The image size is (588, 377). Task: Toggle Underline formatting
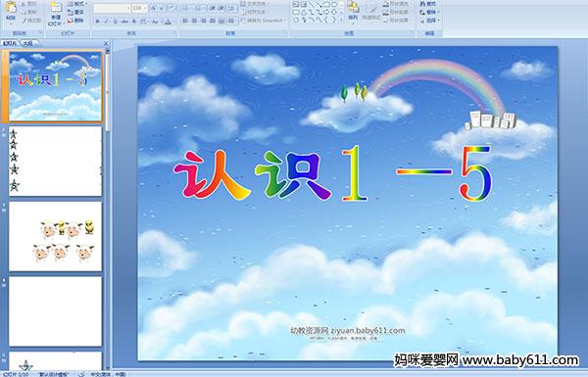coord(115,22)
